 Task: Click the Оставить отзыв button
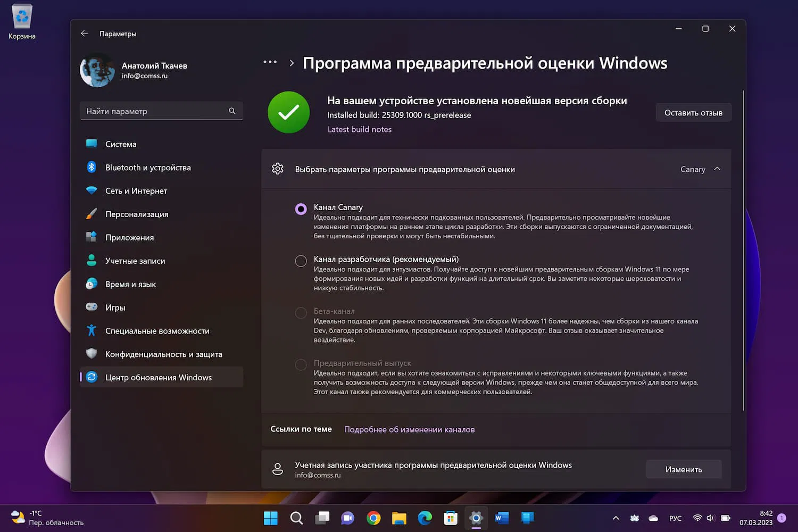[x=693, y=113]
